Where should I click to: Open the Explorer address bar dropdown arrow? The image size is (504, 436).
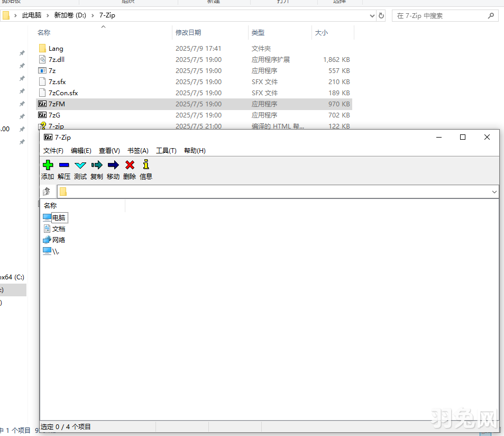point(372,15)
